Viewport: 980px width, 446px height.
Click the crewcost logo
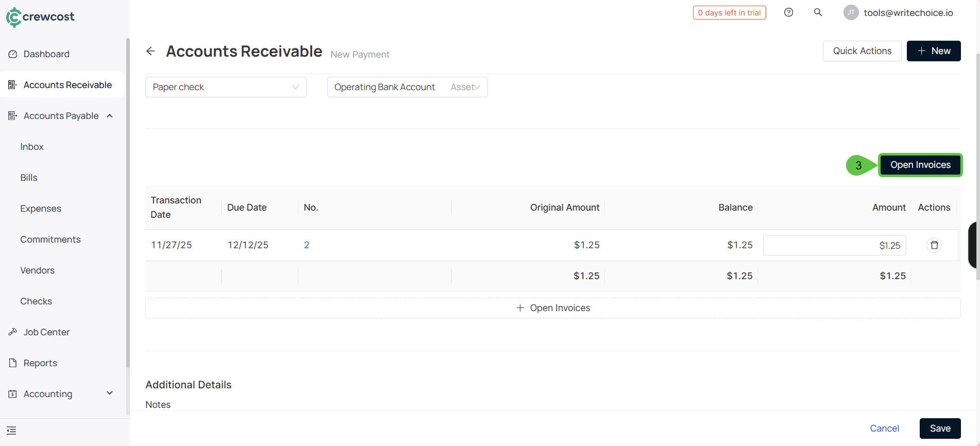pyautogui.click(x=40, y=17)
